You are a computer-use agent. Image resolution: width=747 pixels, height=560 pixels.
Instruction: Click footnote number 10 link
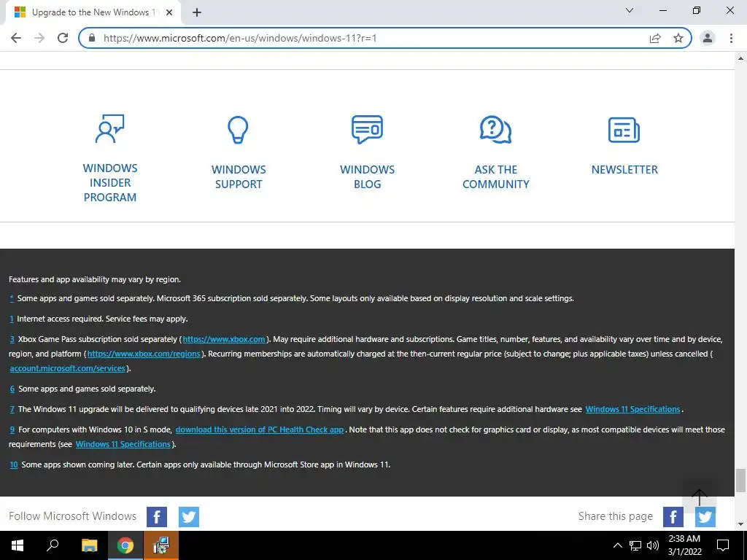pos(14,464)
